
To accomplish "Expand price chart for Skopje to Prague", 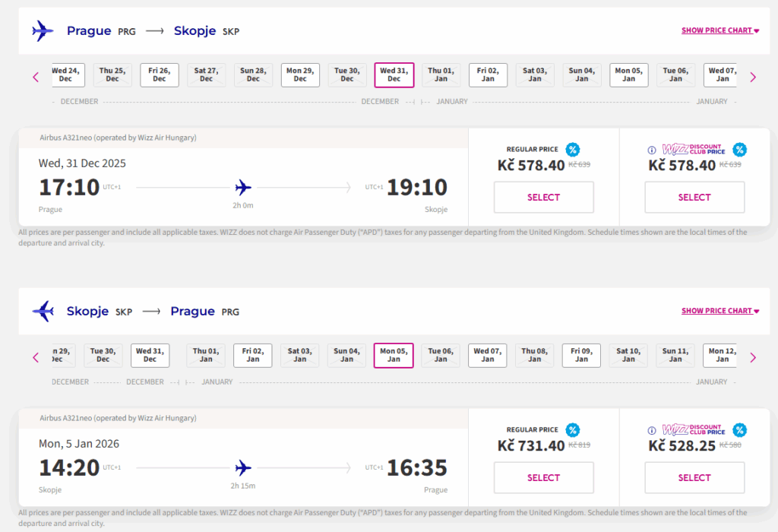I will [720, 311].
